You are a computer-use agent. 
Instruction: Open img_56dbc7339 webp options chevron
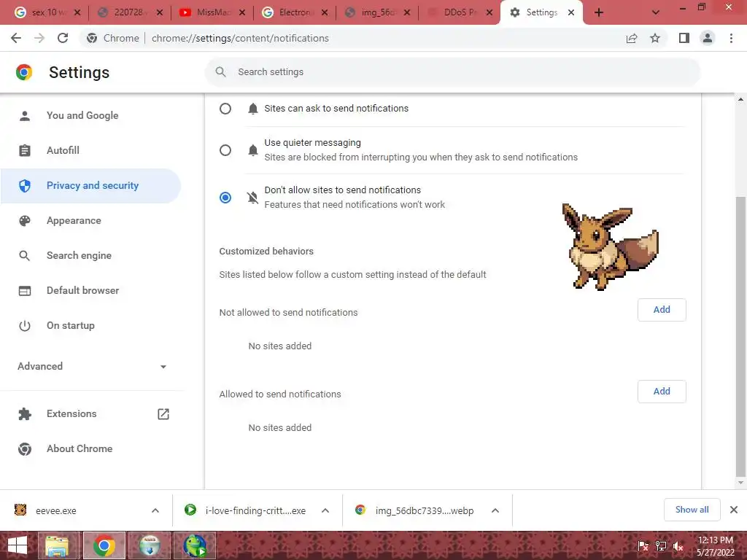click(495, 510)
